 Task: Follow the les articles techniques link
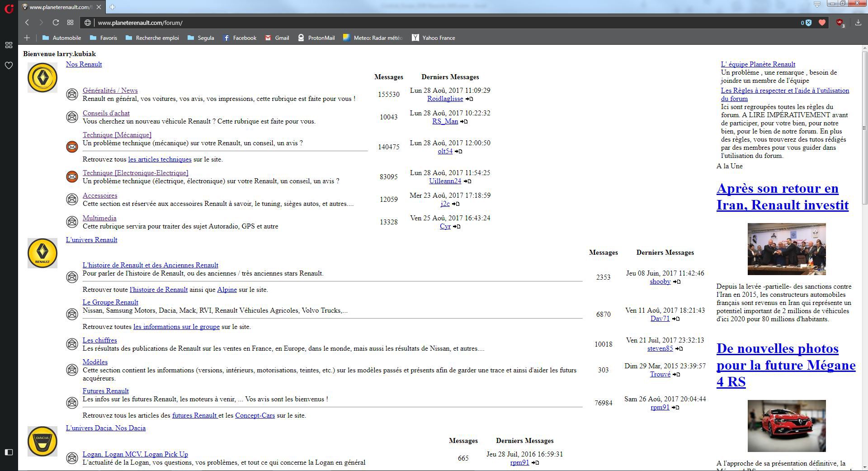pos(160,159)
